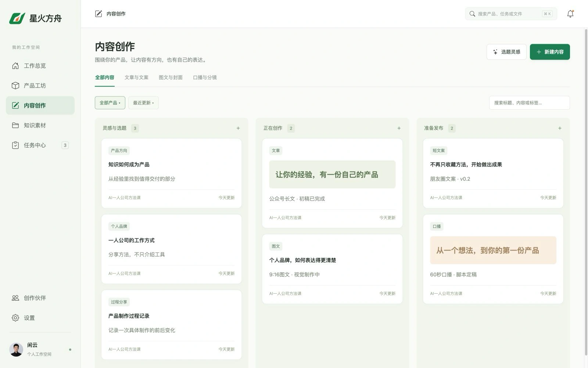Image resolution: width=588 pixels, height=368 pixels.
Task: Click 闲云 user avatar photo
Action: (16, 350)
